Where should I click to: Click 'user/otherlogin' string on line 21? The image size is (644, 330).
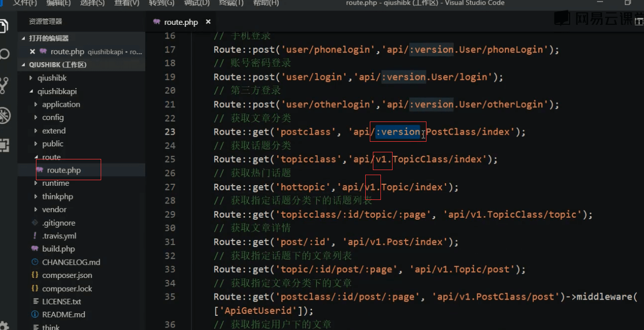(328, 104)
